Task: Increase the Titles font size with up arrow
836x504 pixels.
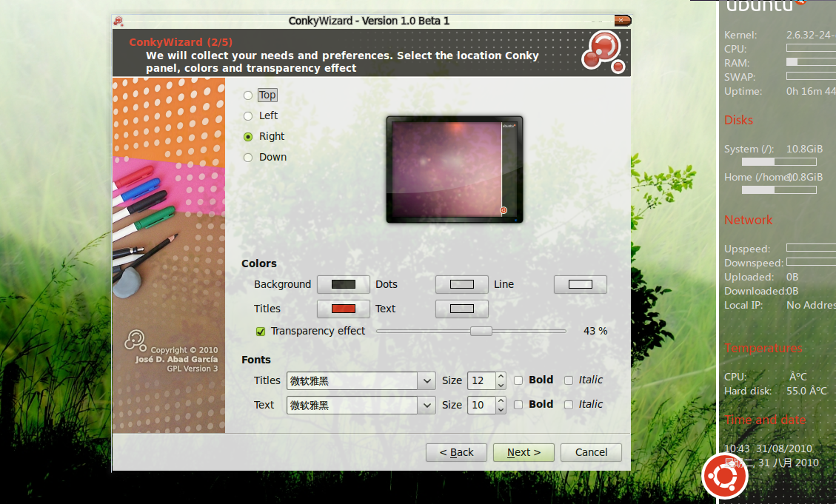Action: (501, 376)
